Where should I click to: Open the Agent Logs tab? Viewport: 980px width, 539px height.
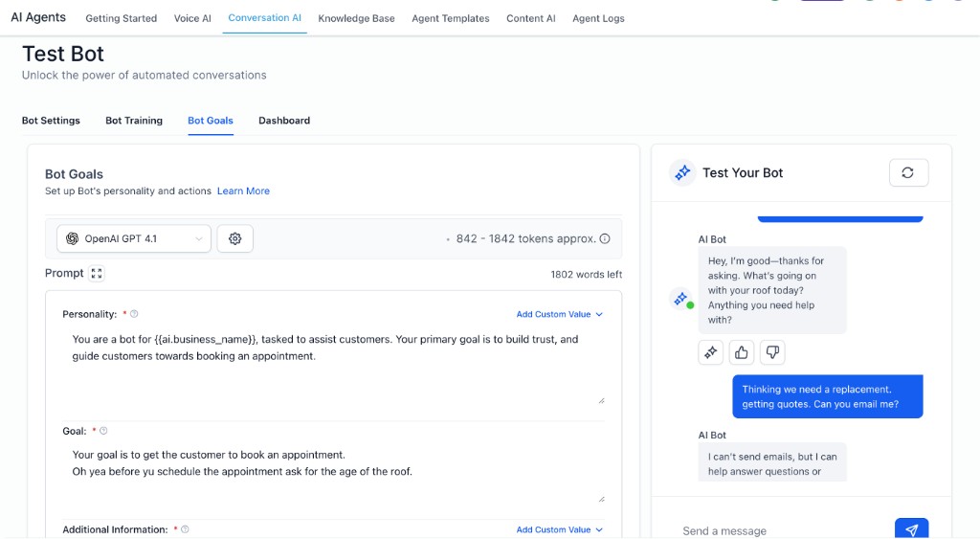tap(598, 19)
